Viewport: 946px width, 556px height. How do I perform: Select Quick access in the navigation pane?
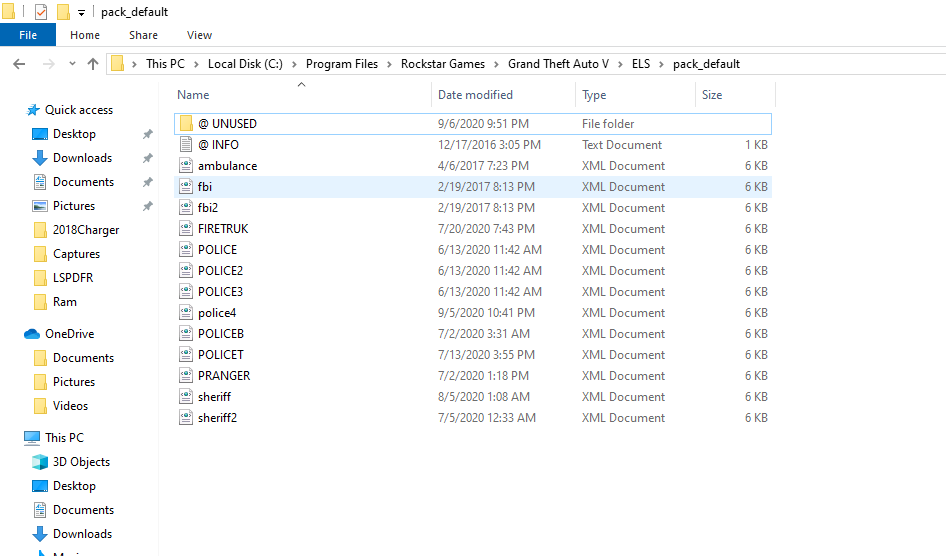(x=78, y=110)
